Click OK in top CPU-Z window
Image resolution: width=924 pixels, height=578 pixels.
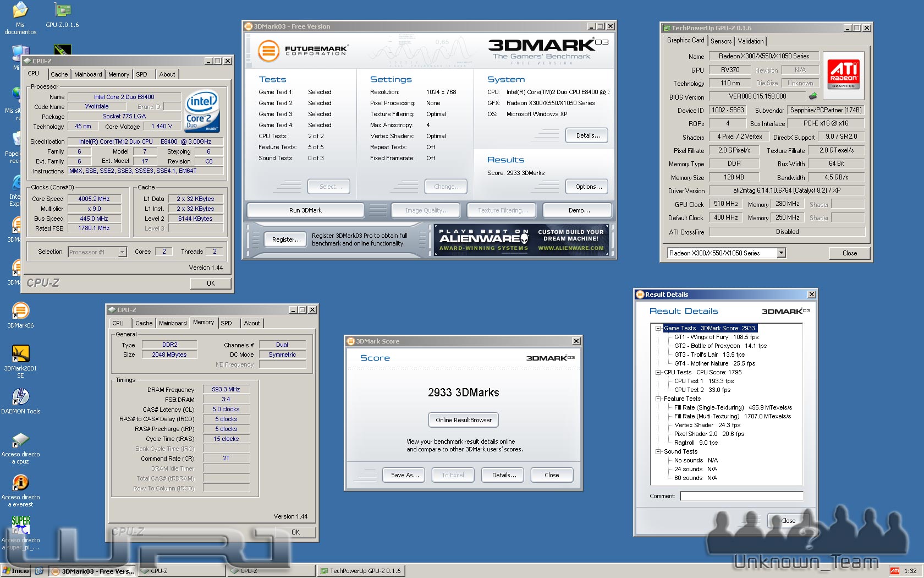[211, 283]
